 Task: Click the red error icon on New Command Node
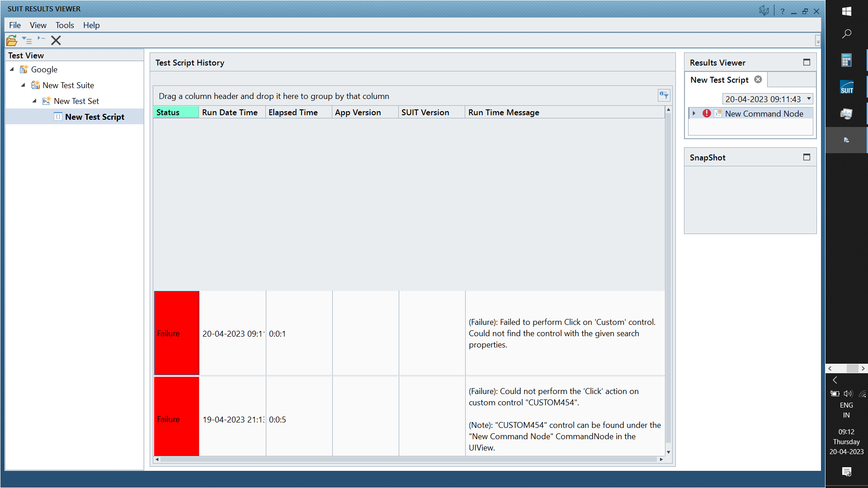coord(707,113)
